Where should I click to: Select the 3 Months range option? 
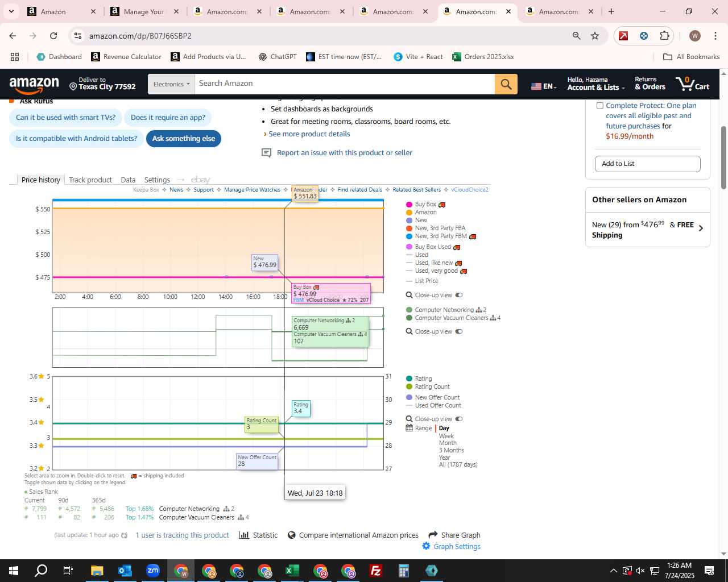(452, 451)
